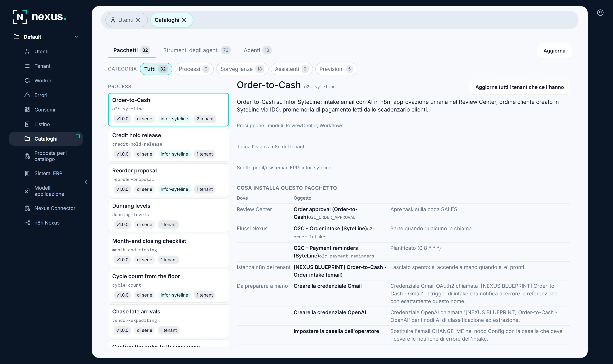Open Utenti in the sidebar

coord(46,52)
